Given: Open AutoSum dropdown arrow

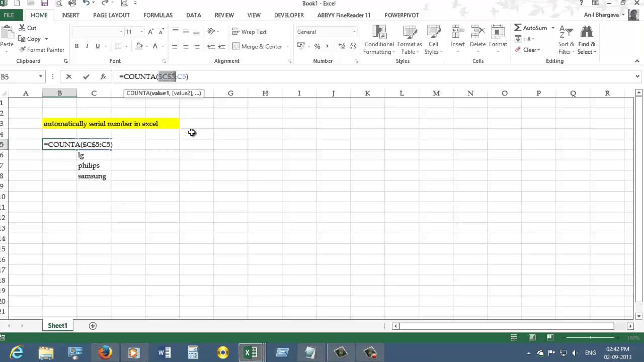Looking at the screenshot, I should point(552,28).
